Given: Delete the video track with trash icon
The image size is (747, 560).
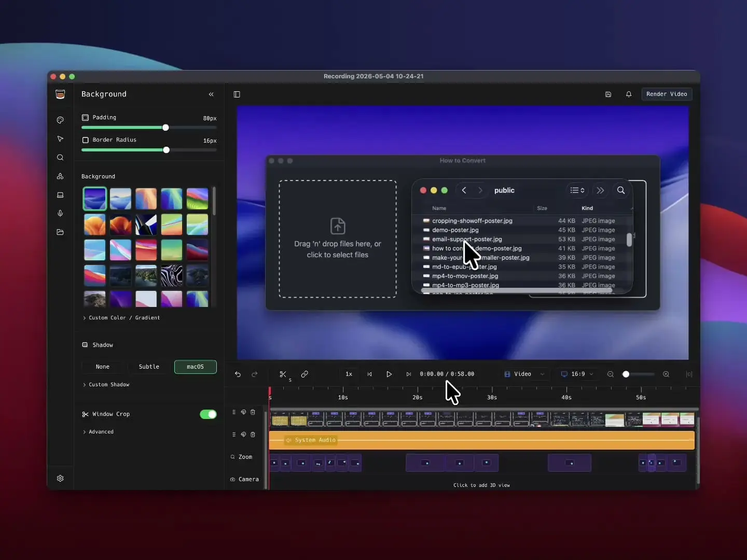Looking at the screenshot, I should [253, 412].
